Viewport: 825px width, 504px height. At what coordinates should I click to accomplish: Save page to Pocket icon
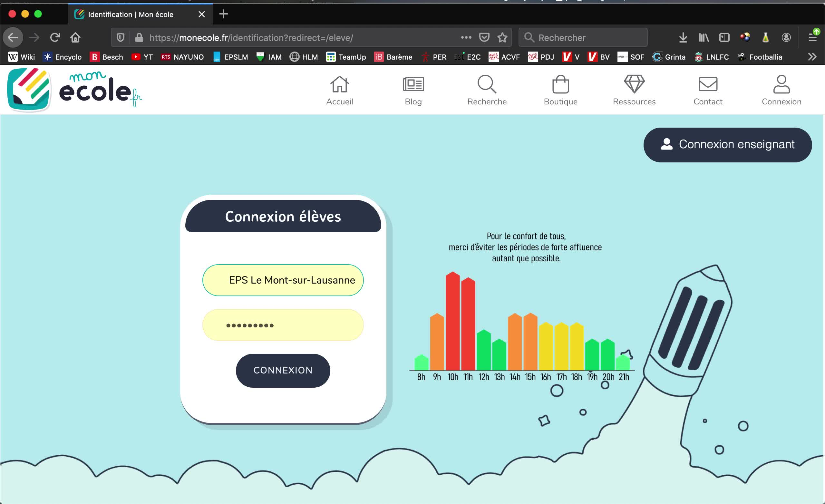pos(484,37)
